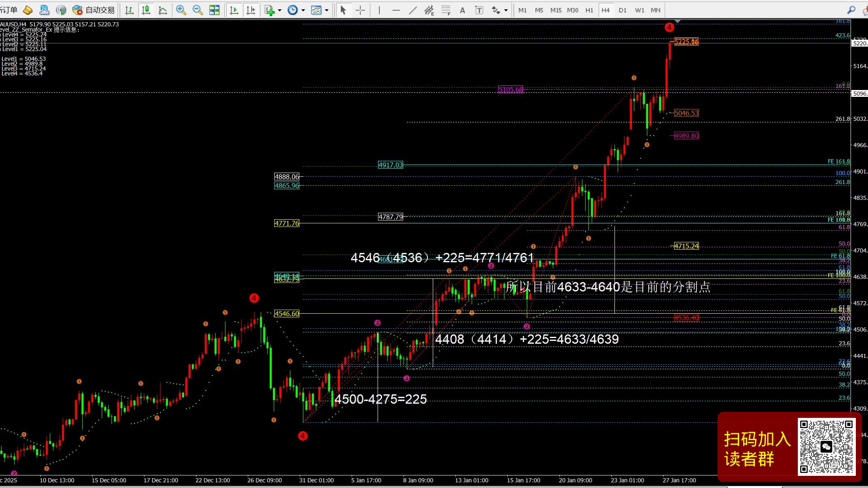The width and height of the screenshot is (868, 488).
Task: Draw a trendline with the line tool
Action: pyautogui.click(x=413, y=10)
